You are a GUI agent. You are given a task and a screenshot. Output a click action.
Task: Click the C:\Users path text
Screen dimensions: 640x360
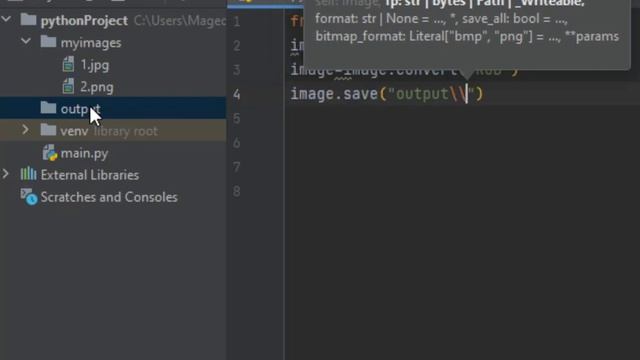(x=180, y=20)
